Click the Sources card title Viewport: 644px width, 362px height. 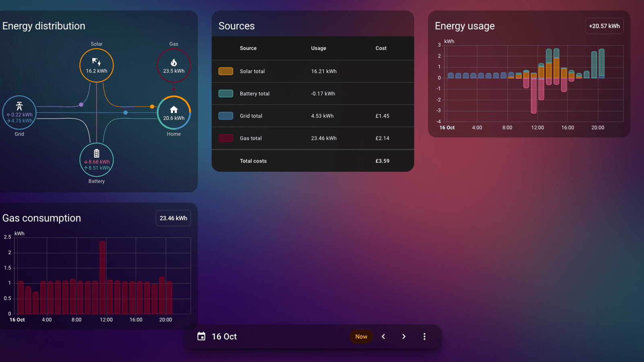(237, 26)
